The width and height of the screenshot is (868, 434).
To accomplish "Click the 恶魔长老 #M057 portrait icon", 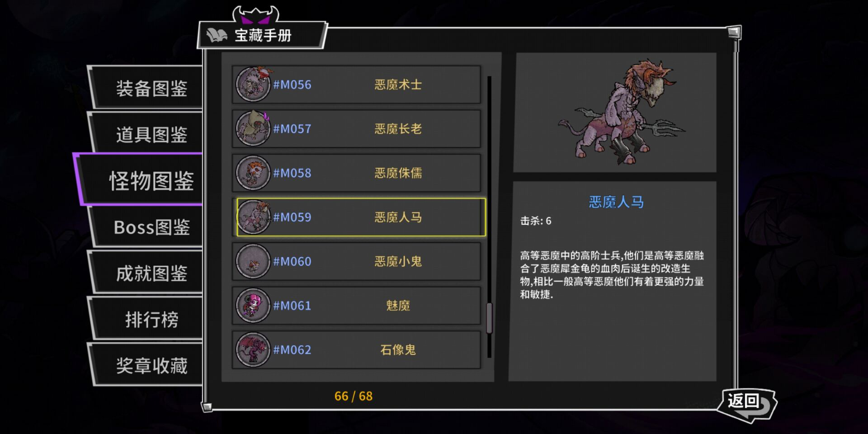I will point(253,128).
